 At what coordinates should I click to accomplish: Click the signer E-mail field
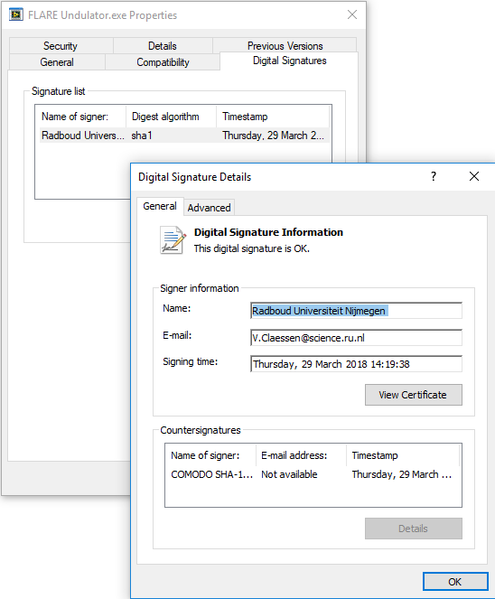(356, 338)
